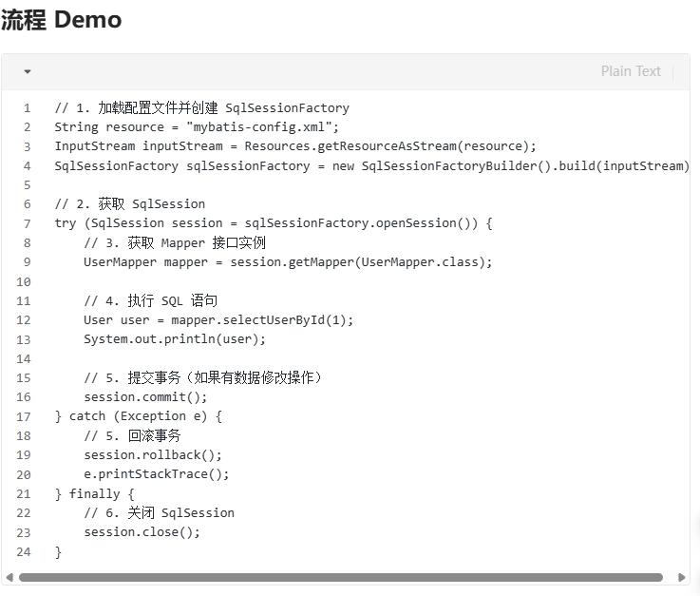Click the line session.commit();
The height and width of the screenshot is (596, 700).
145,397
